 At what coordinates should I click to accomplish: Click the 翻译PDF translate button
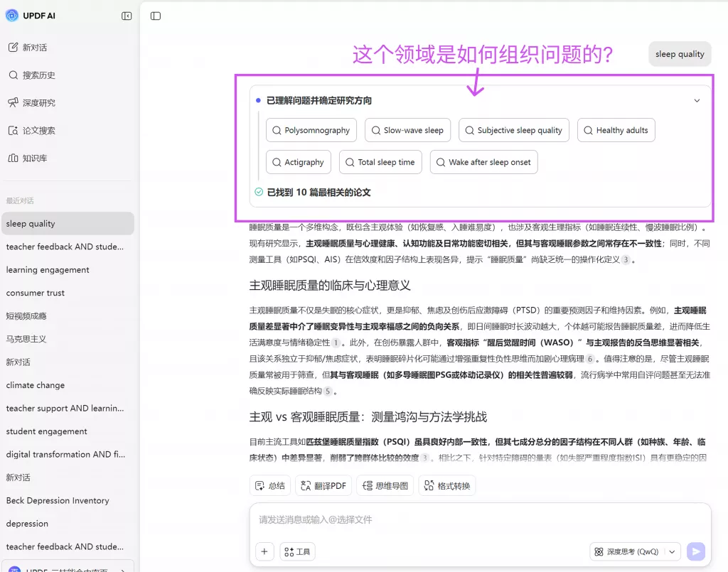click(323, 485)
